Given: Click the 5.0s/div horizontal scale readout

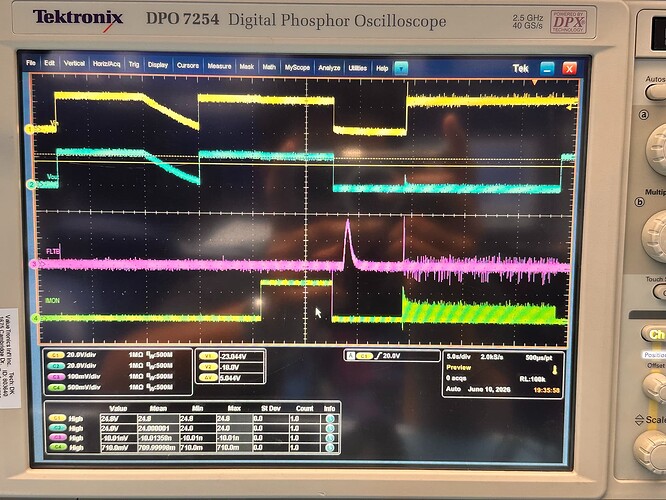Looking at the screenshot, I should pos(459,357).
